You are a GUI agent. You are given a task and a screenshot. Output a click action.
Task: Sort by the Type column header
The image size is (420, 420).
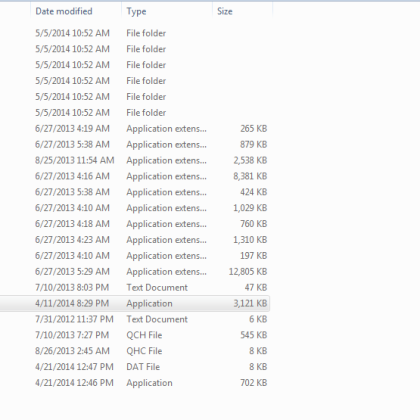(167, 12)
